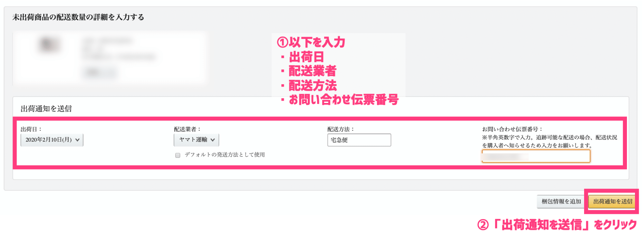Open the 出荷日 date dropdown
The height and width of the screenshot is (239, 644).
click(52, 140)
